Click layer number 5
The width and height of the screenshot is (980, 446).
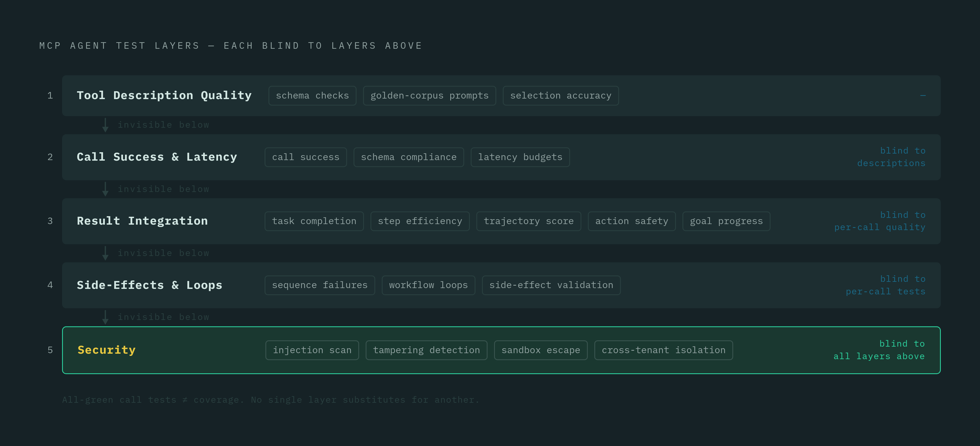[50, 350]
